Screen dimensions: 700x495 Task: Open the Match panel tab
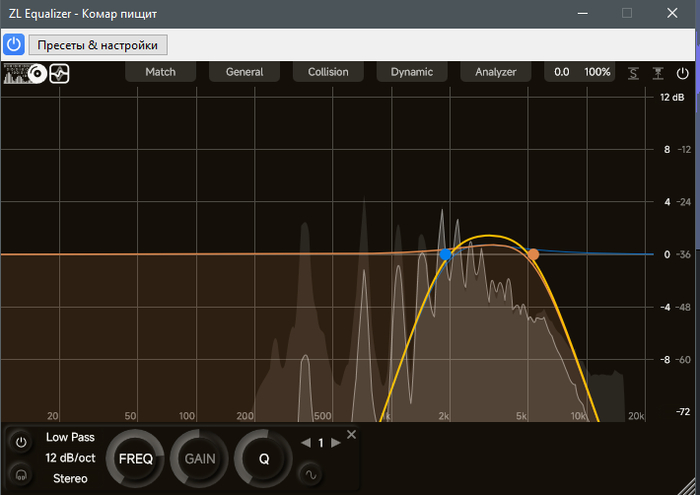click(160, 72)
